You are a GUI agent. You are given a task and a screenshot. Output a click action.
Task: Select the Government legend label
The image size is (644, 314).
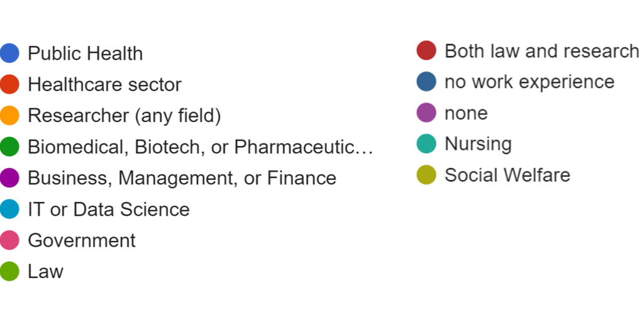tap(82, 240)
